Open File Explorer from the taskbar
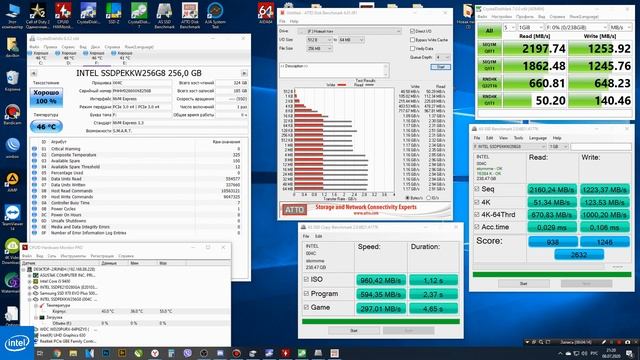640x360 pixels. tap(73, 353)
